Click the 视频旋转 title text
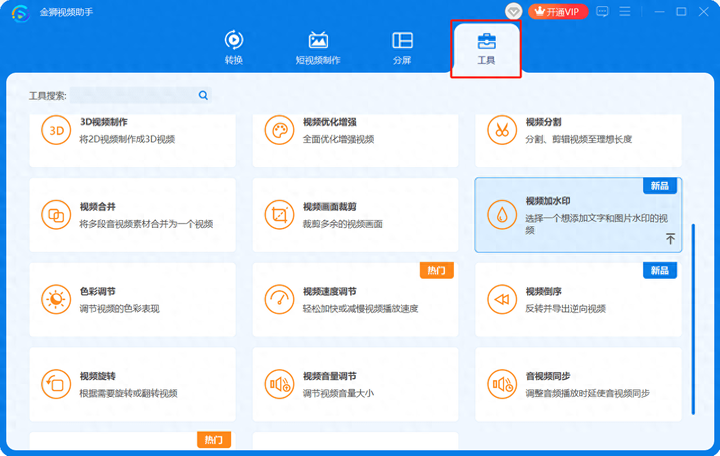This screenshot has height=456, width=720. [97, 376]
